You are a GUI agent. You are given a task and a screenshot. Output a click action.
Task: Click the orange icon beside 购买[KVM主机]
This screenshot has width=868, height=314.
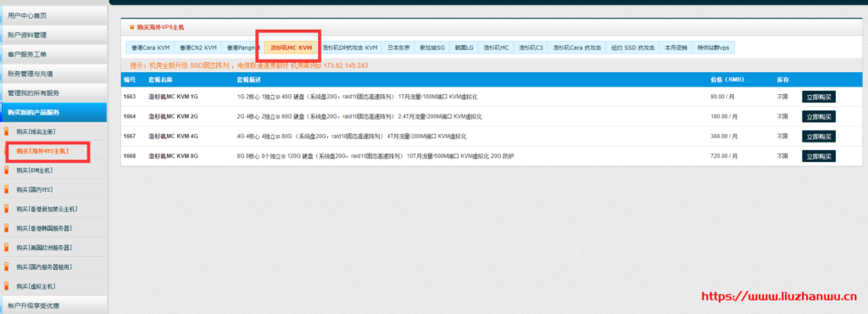(x=7, y=171)
